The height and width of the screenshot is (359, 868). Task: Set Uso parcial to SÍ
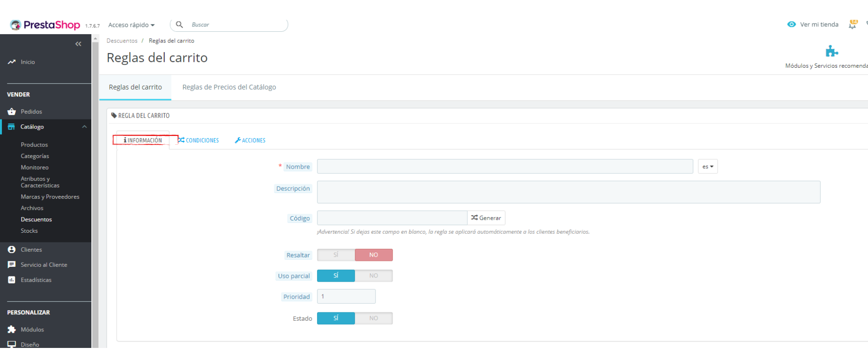(x=336, y=276)
